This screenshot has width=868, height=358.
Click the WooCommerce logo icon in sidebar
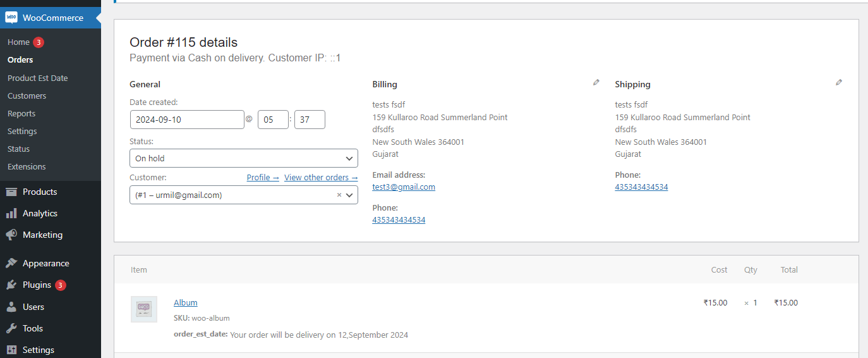pyautogui.click(x=11, y=18)
